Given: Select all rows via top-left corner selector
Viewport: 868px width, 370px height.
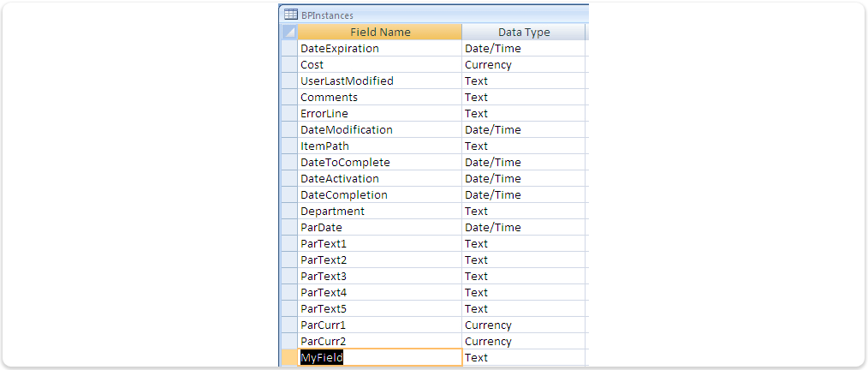Looking at the screenshot, I should click(289, 33).
